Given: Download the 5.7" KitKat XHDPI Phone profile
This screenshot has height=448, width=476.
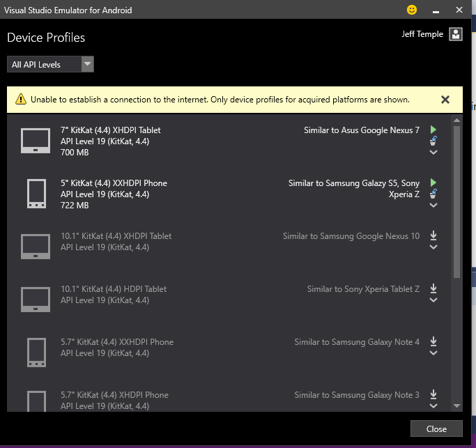Looking at the screenshot, I should 433,394.
